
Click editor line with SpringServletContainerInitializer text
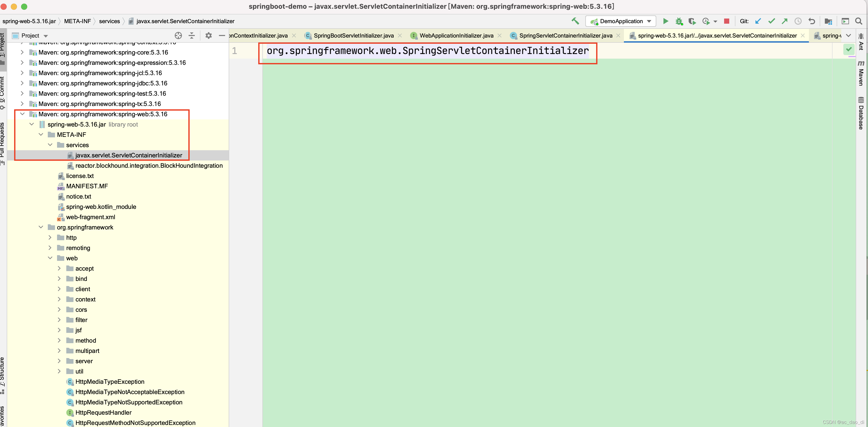pyautogui.click(x=427, y=51)
